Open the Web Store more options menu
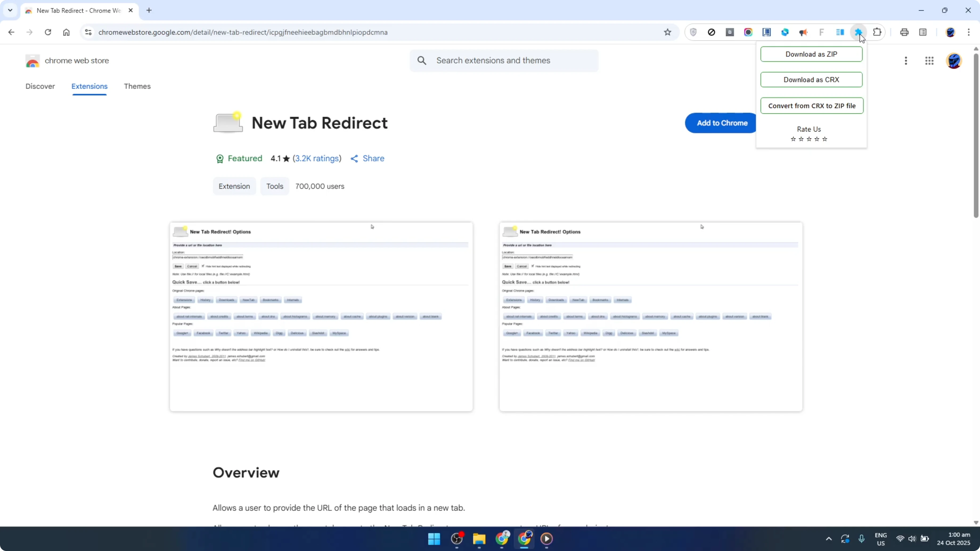 [906, 60]
